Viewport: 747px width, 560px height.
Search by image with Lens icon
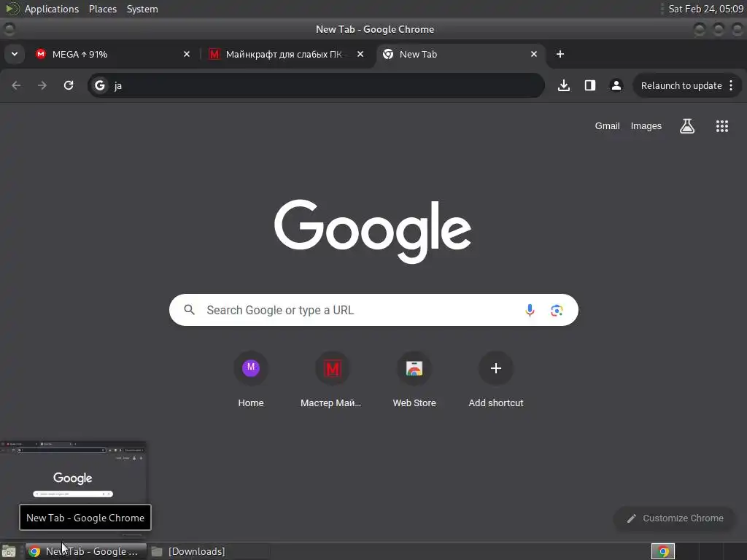(557, 311)
